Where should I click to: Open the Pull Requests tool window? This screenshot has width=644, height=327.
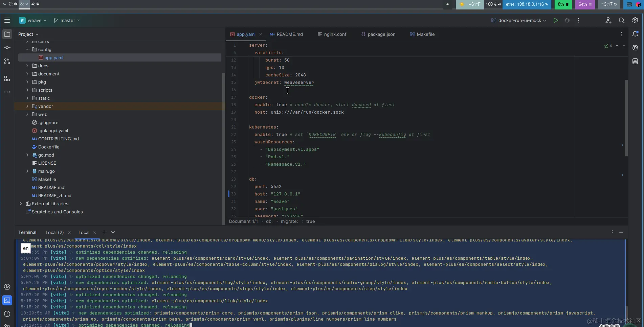7,61
